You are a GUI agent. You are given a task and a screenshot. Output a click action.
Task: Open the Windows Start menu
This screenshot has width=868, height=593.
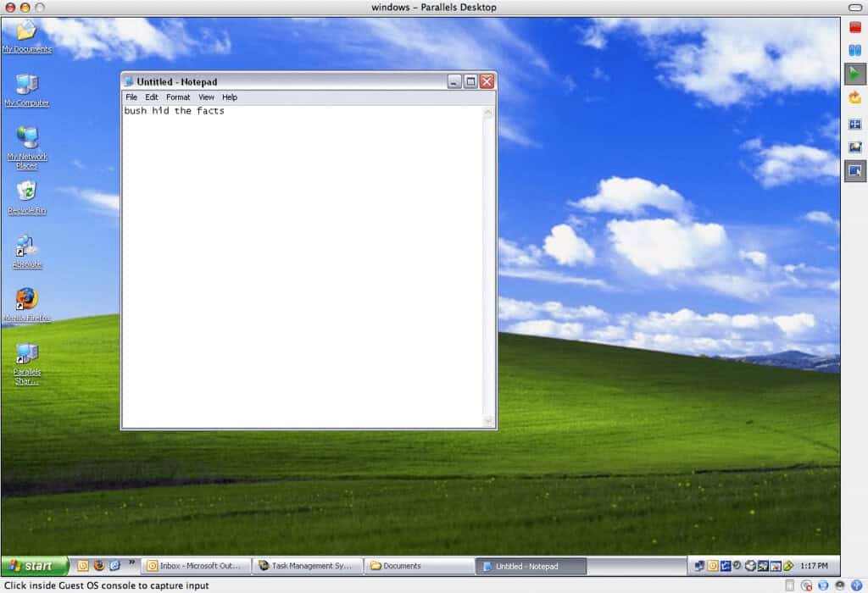[34, 566]
